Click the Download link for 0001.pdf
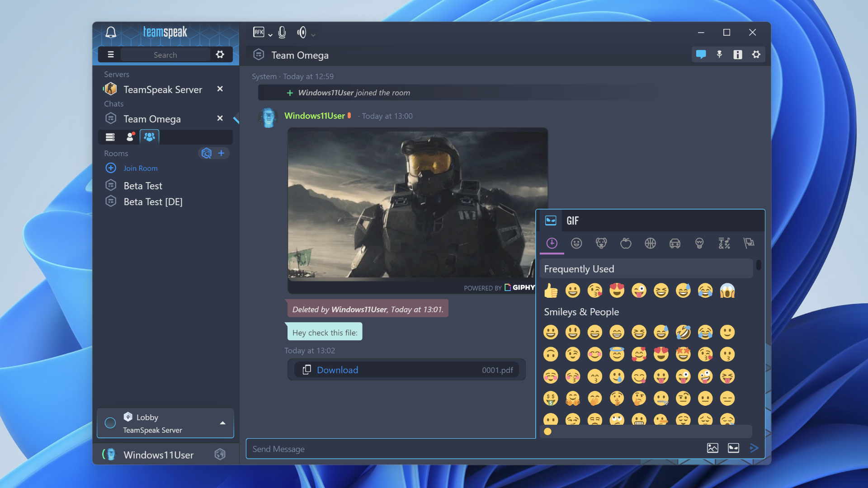868x488 pixels. pos(337,370)
